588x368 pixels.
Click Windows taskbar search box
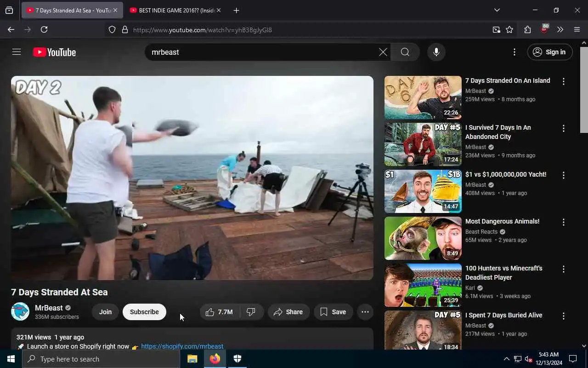[101, 359]
